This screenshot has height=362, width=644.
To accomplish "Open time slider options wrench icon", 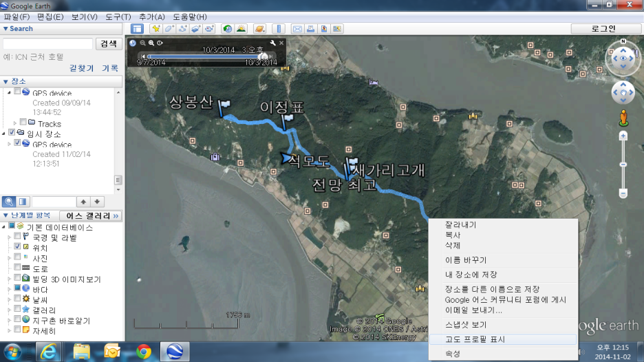I will (272, 43).
